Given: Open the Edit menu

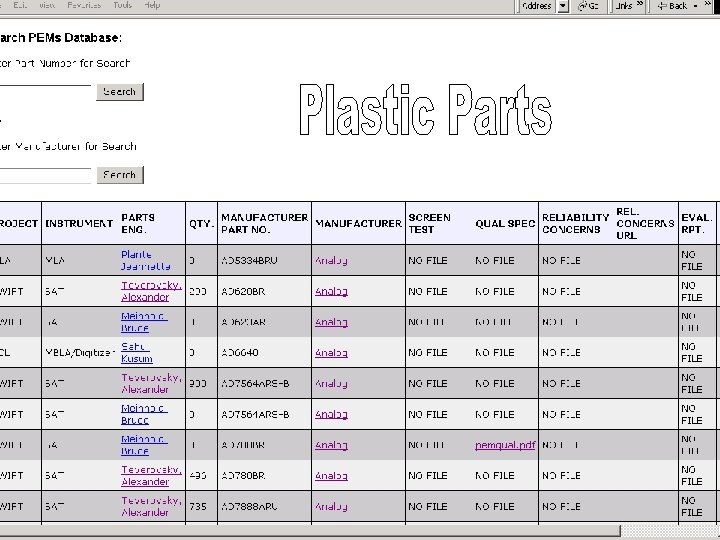Looking at the screenshot, I should coord(19,5).
